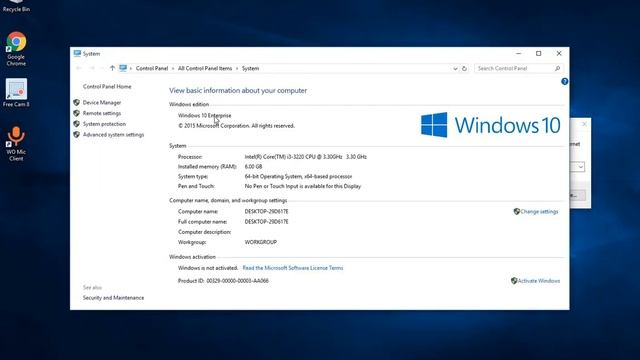The width and height of the screenshot is (640, 360).
Task: Select All Control Panel Items breadcrumb
Action: 205,69
